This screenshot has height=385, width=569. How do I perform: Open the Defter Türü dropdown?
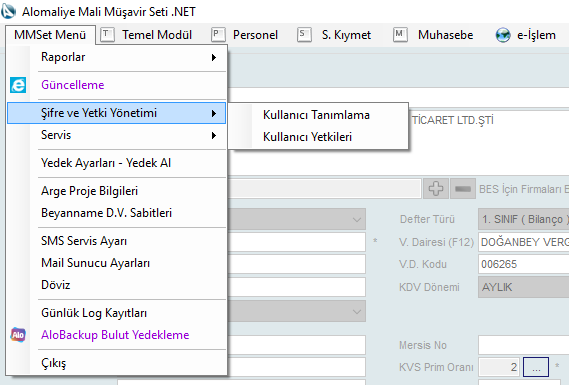pyautogui.click(x=524, y=219)
